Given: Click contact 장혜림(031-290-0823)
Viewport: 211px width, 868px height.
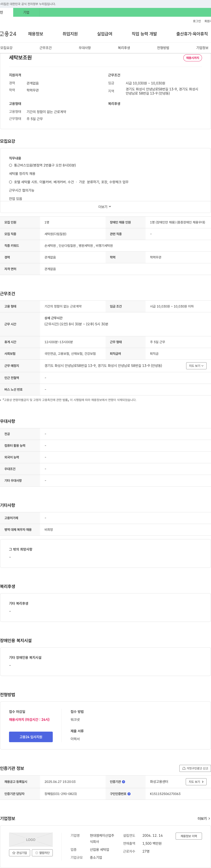Looking at the screenshot, I should [x=61, y=794].
